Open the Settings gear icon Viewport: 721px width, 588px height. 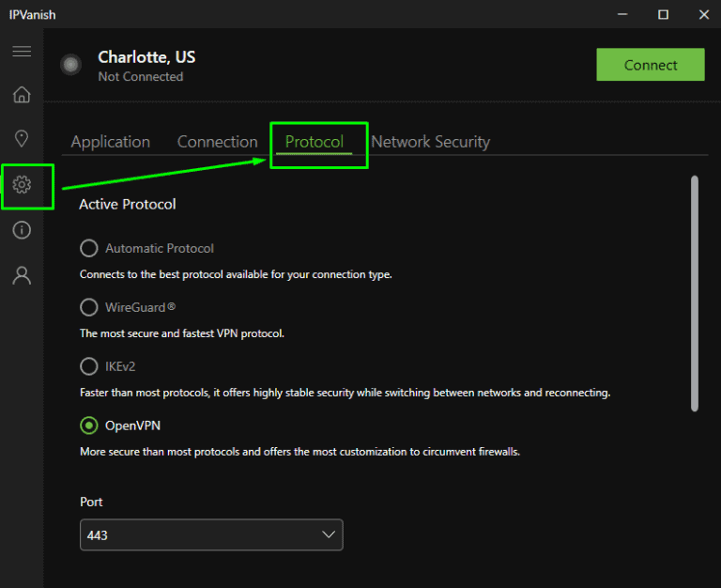(22, 185)
